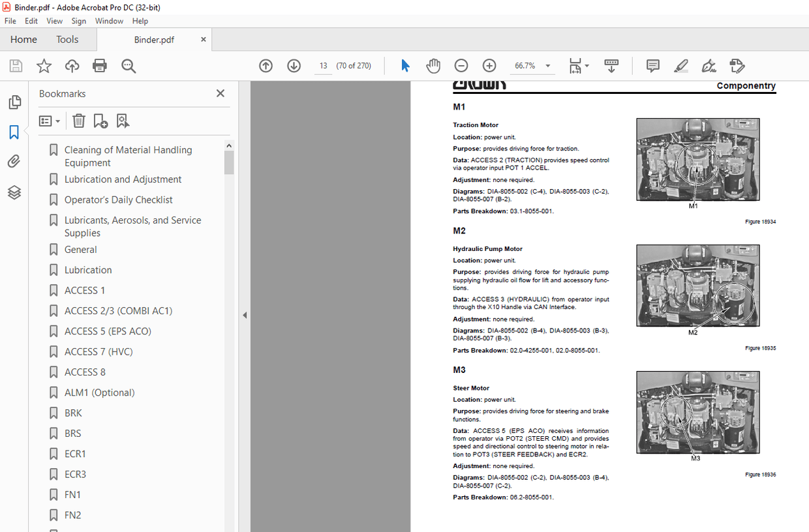Viewport: 809px width, 532px height.
Task: Zoom in using the plus control
Action: coord(489,65)
